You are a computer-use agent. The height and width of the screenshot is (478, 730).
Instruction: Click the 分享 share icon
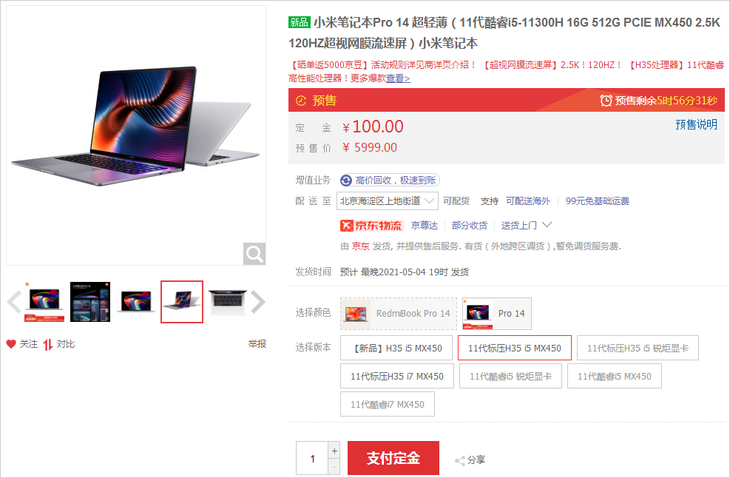click(460, 461)
